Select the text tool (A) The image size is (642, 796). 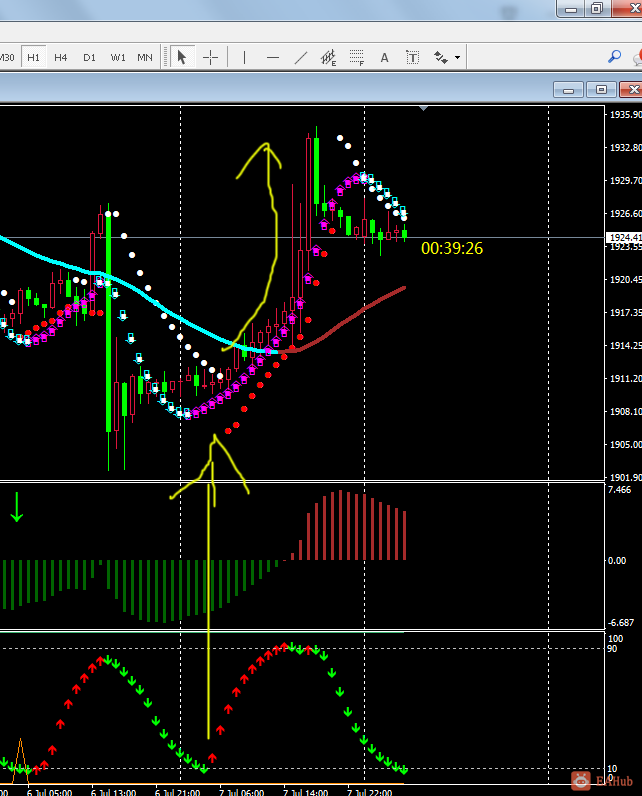(385, 57)
